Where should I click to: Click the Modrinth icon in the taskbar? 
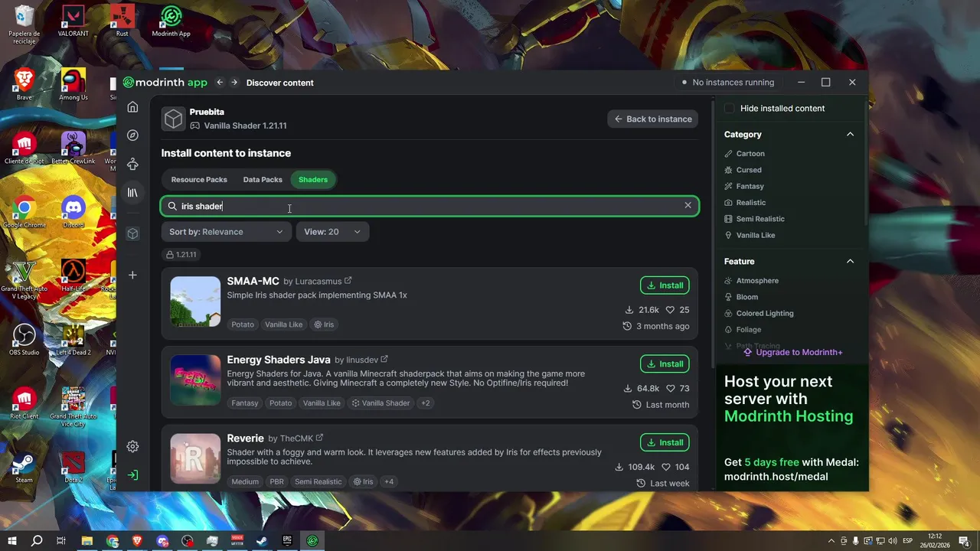tap(312, 541)
